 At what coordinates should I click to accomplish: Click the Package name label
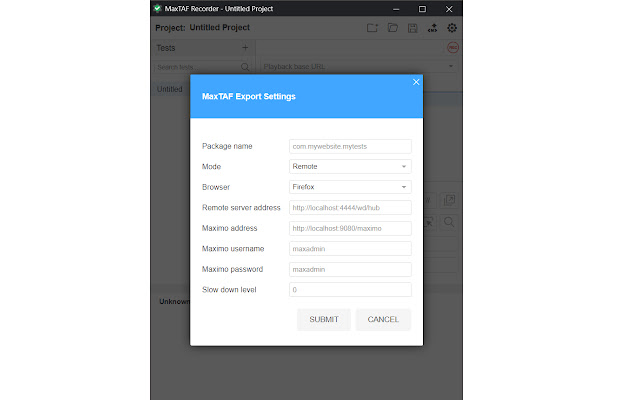point(227,146)
